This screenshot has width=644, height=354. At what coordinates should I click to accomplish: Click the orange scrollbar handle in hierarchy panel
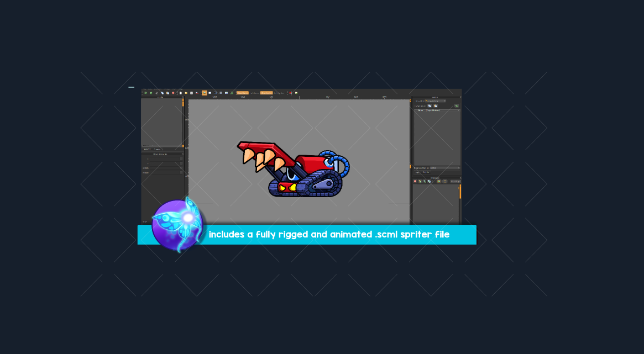(460, 192)
